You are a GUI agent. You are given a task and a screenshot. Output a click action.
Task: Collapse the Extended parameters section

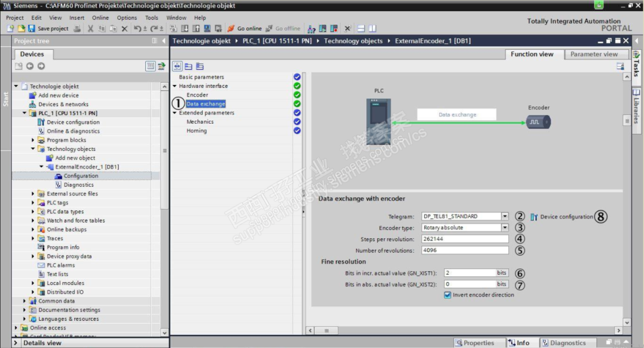click(175, 113)
